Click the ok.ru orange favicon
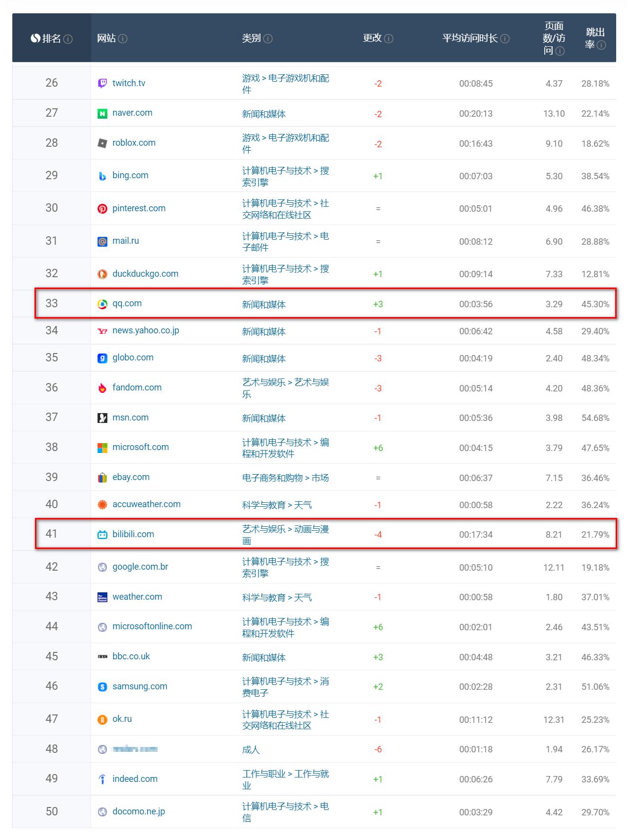This screenshot has height=840, width=628. pyautogui.click(x=102, y=720)
